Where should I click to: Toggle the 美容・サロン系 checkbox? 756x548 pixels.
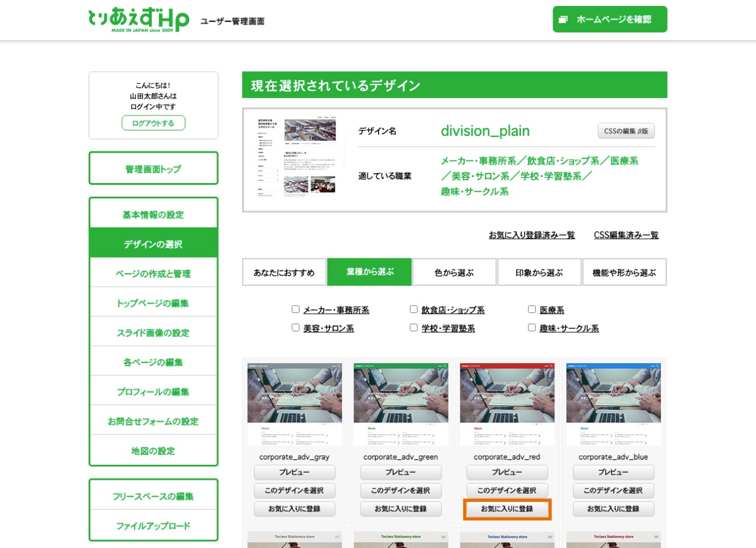tap(295, 327)
